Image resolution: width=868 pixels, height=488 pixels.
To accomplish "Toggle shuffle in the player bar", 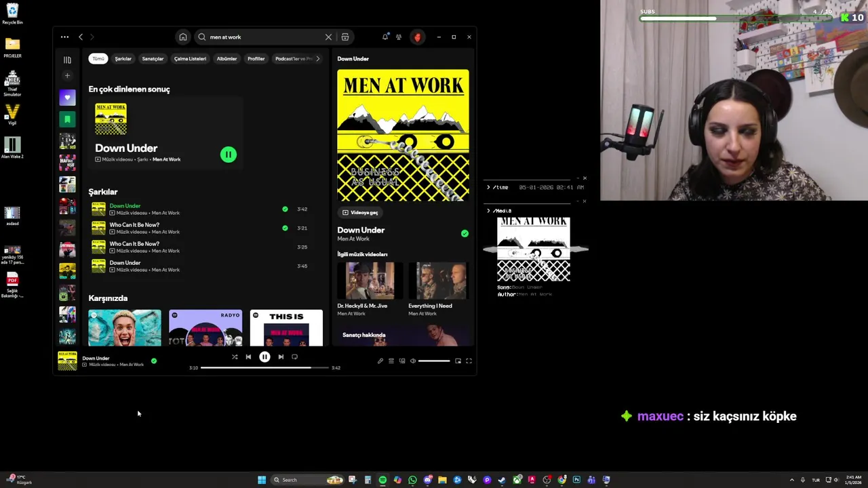I will (x=235, y=357).
